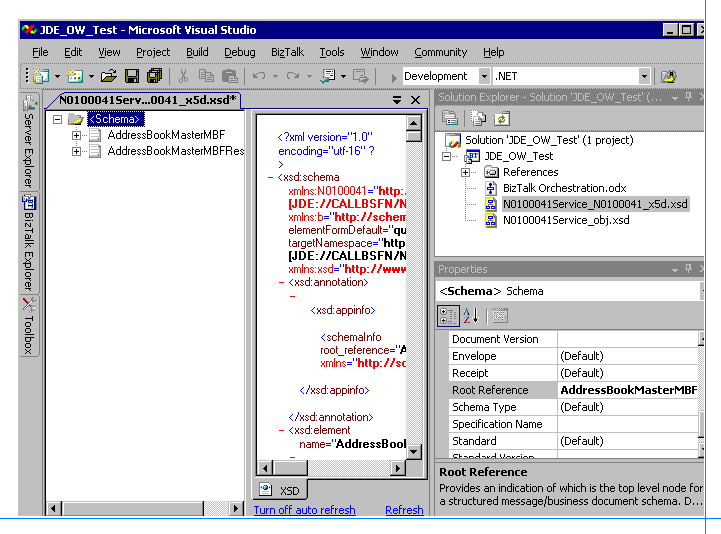721x534 pixels.
Task: Close the N0100041Serv xsd document
Action: tap(415, 100)
